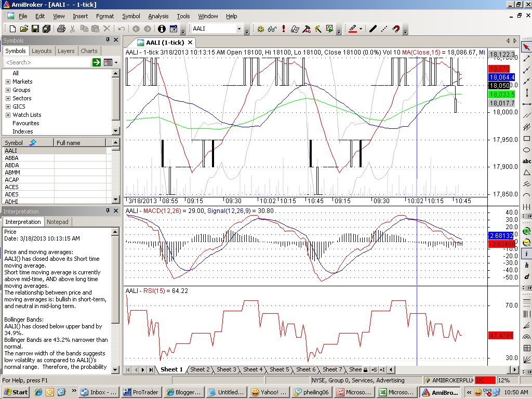
Task: Select Favourites in the symbols tree
Action: [26, 123]
